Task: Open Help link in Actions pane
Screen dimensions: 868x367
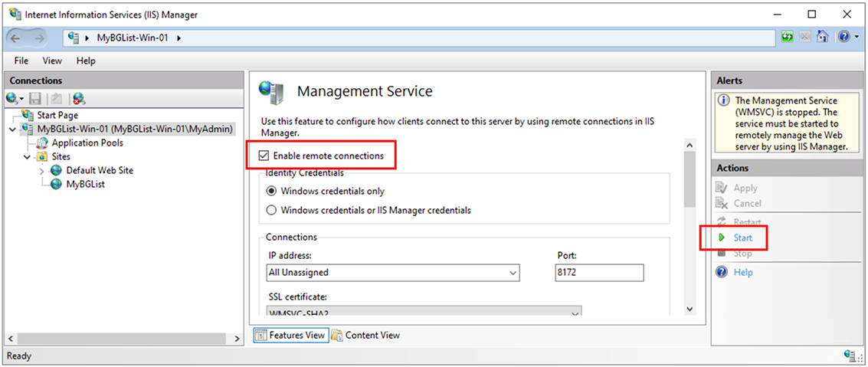Action: (x=743, y=272)
